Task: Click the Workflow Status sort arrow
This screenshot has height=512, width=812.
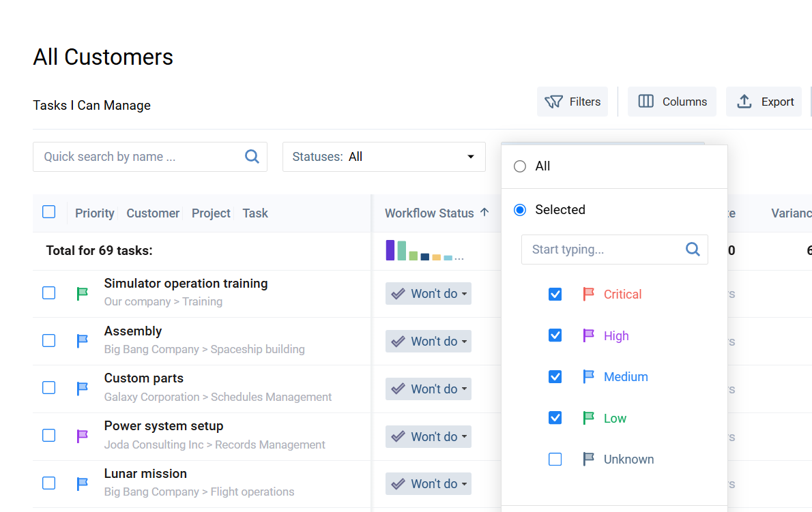Action: click(484, 213)
